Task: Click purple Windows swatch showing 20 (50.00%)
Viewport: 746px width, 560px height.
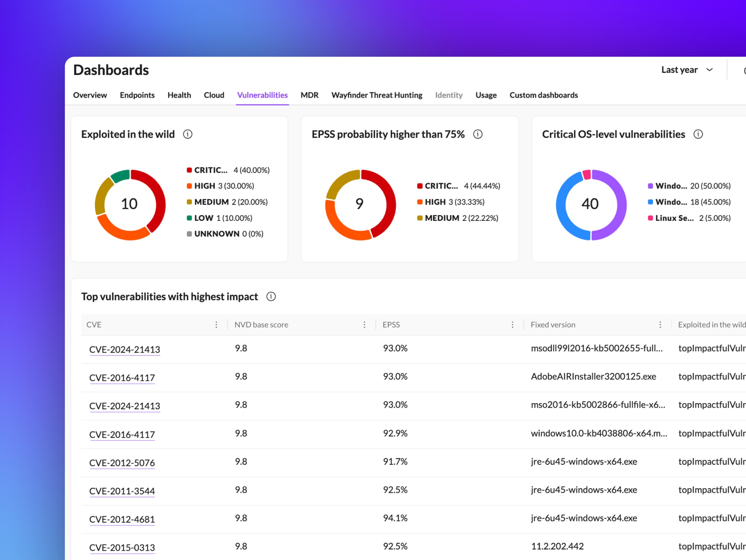Action: [650, 186]
